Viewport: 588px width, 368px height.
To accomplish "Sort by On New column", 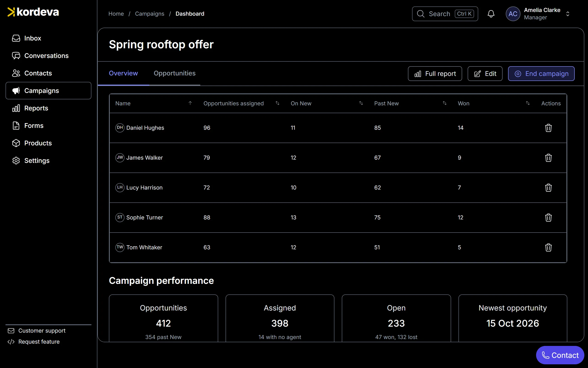I will click(361, 103).
